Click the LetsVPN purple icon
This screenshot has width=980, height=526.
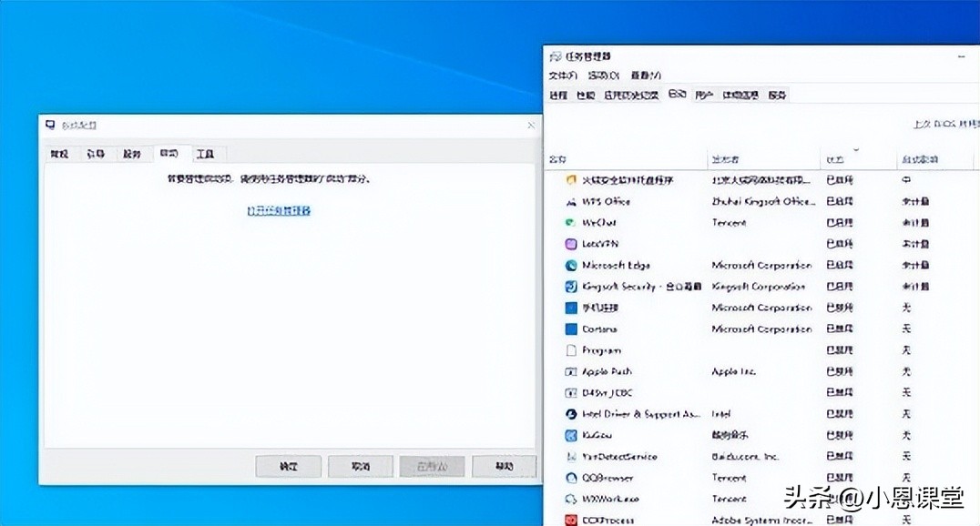[x=571, y=244]
